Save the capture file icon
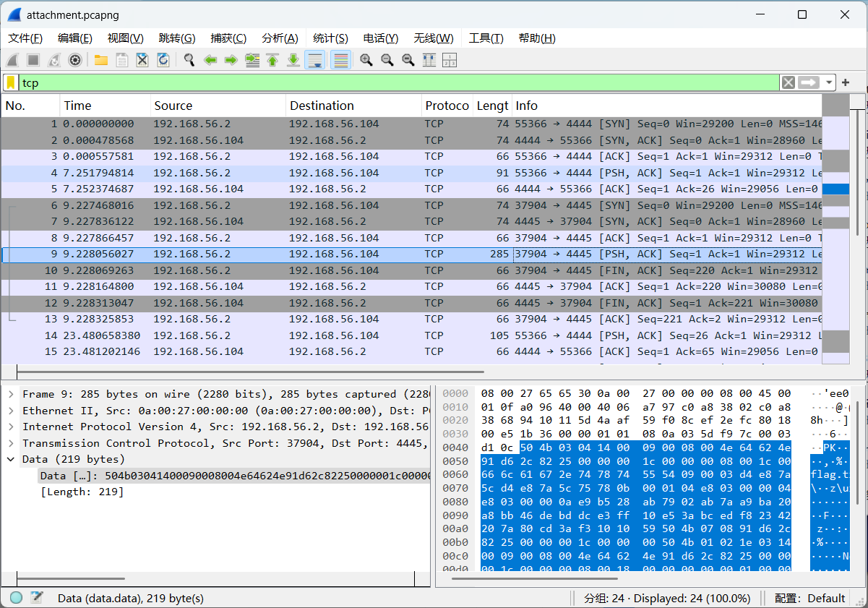This screenshot has height=608, width=868. coord(122,60)
